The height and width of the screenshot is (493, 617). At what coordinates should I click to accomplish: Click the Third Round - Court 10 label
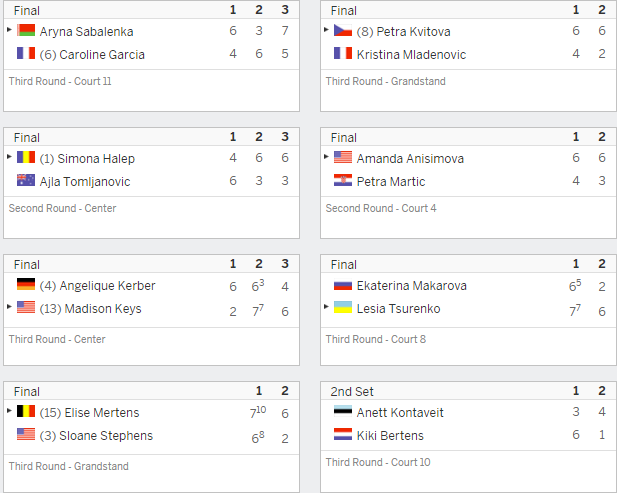click(x=378, y=462)
